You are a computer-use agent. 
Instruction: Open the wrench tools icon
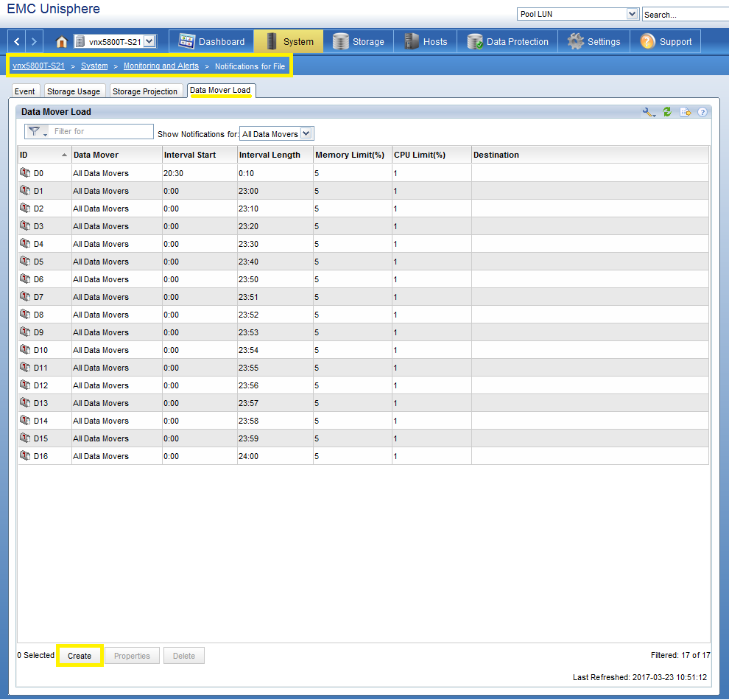(x=647, y=112)
